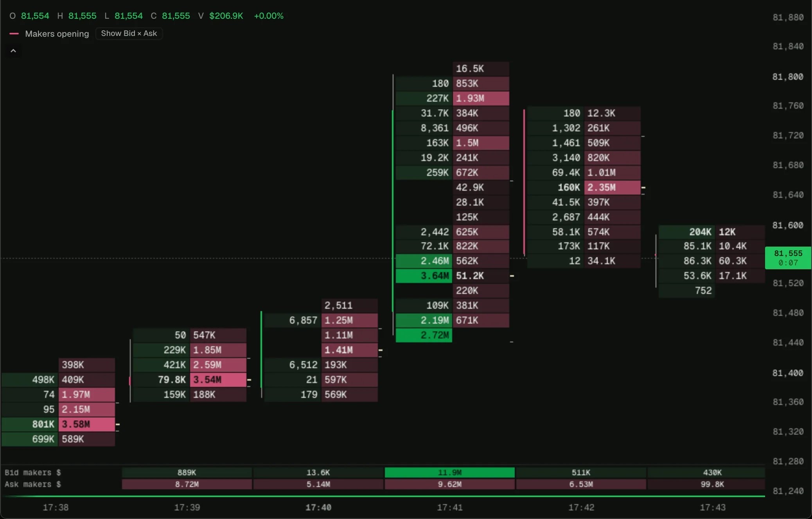Click the 3.58M ask cell

(x=87, y=424)
